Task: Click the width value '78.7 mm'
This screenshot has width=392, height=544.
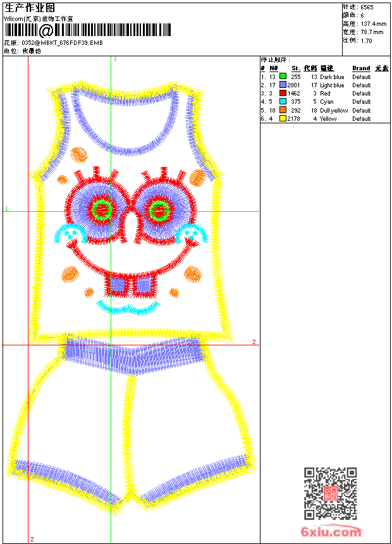Action: (x=372, y=32)
